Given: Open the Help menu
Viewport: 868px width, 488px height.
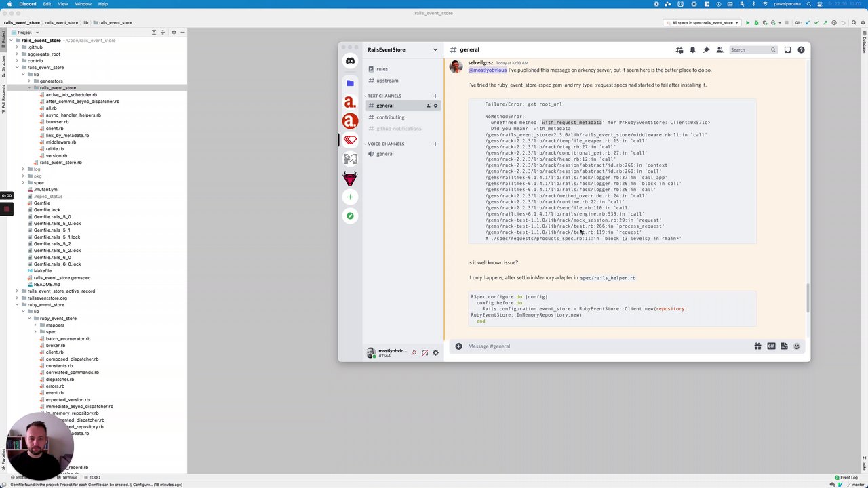Looking at the screenshot, I should coord(103,4).
